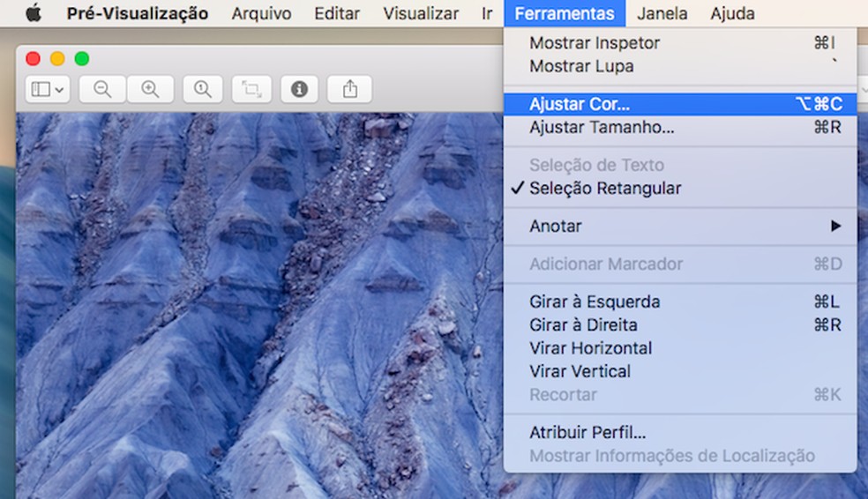Click the sidebar view toolbar button

48,89
